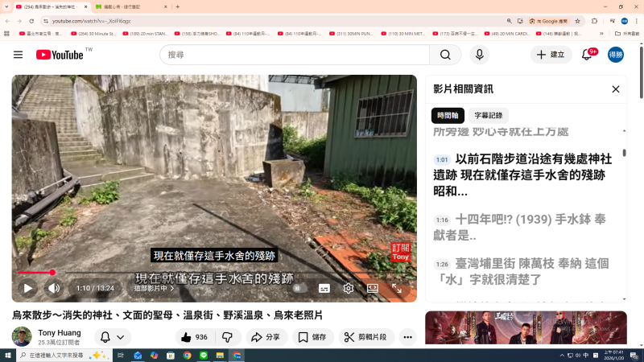Share the video
This screenshot has width=644, height=362.
(x=266, y=337)
